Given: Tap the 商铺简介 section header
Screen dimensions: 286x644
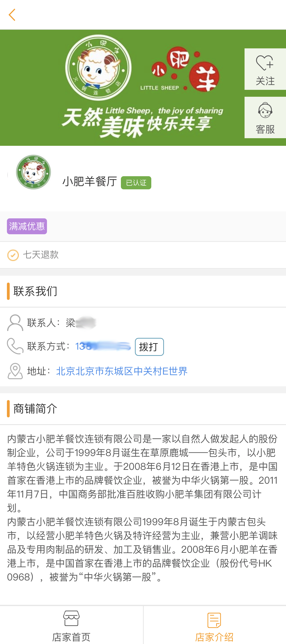Looking at the screenshot, I should coord(35,409).
